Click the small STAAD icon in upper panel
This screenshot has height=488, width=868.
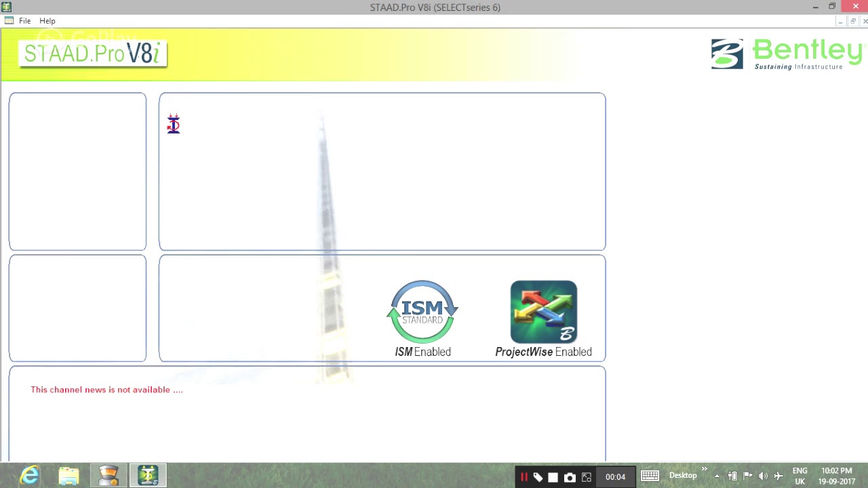point(174,124)
